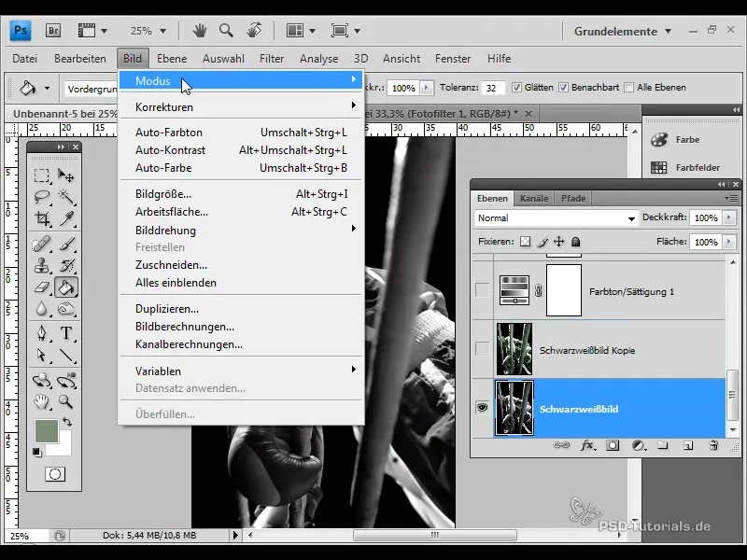Open the Layers panel options menu
Viewport: 747px width, 560px height.
coord(731,198)
